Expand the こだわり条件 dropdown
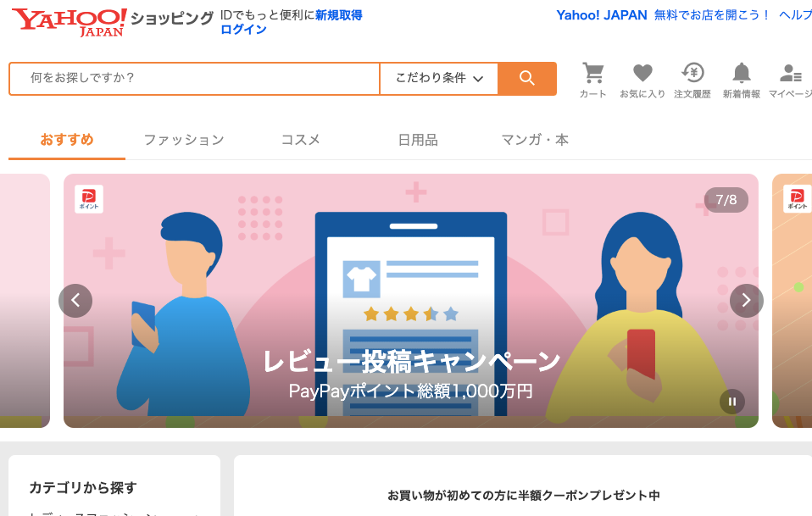Image resolution: width=812 pixels, height=516 pixels. click(439, 79)
